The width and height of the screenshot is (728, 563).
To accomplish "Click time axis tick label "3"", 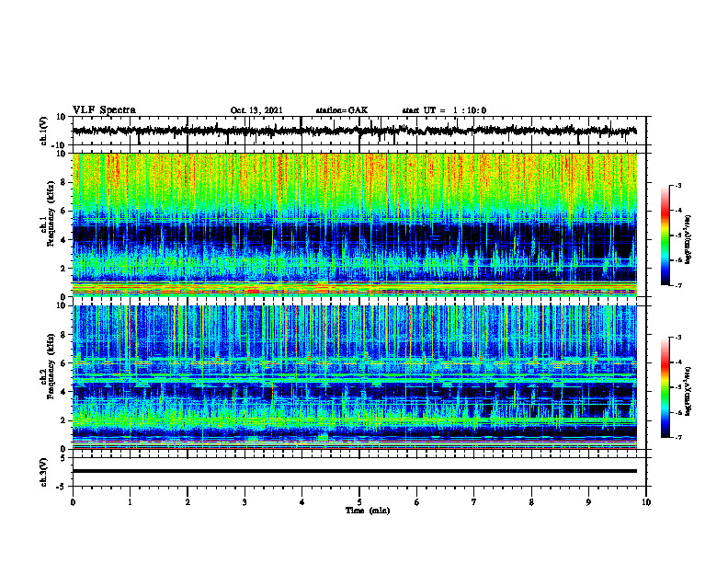I will coord(245,502).
